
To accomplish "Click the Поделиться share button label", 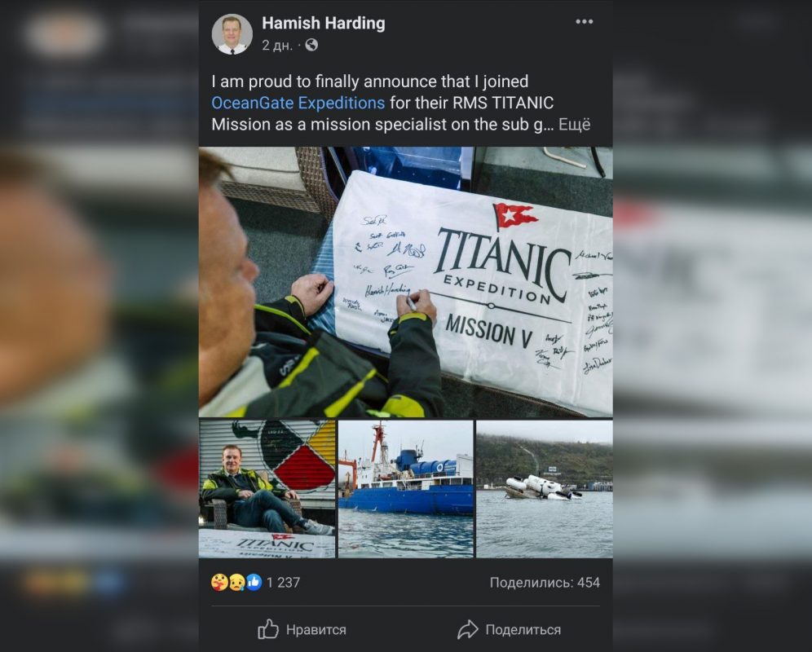I will [x=523, y=630].
